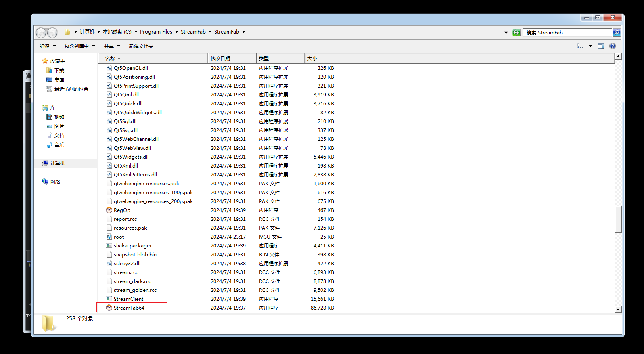The image size is (644, 354).
Task: Select the file Qt5XmlPatterns.dll
Action: (135, 174)
